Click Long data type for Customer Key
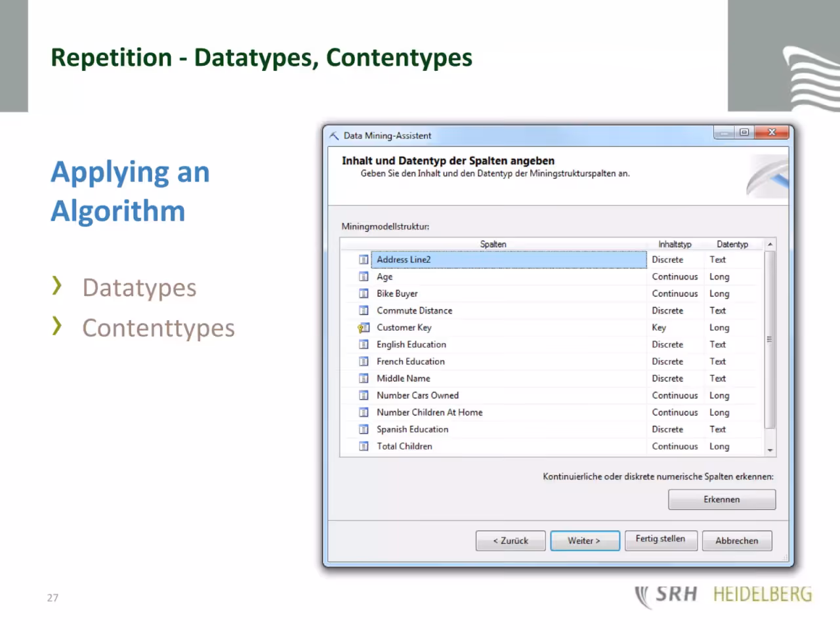This screenshot has height=630, width=840. 719,327
